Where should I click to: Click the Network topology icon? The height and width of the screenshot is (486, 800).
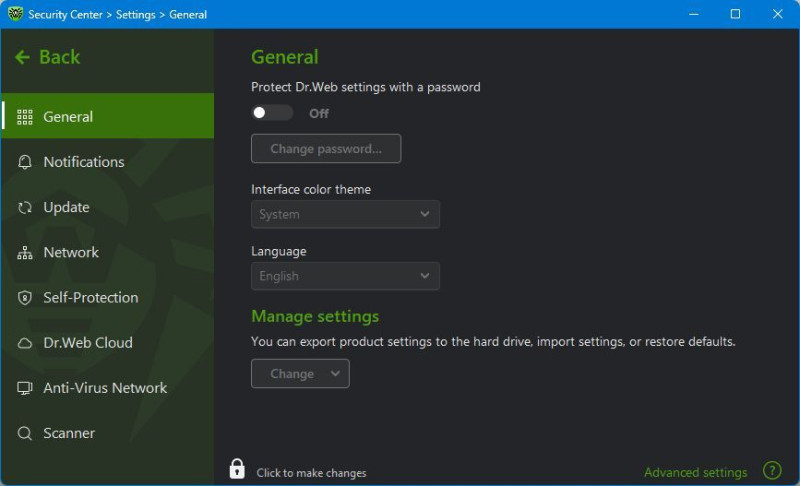coord(24,252)
